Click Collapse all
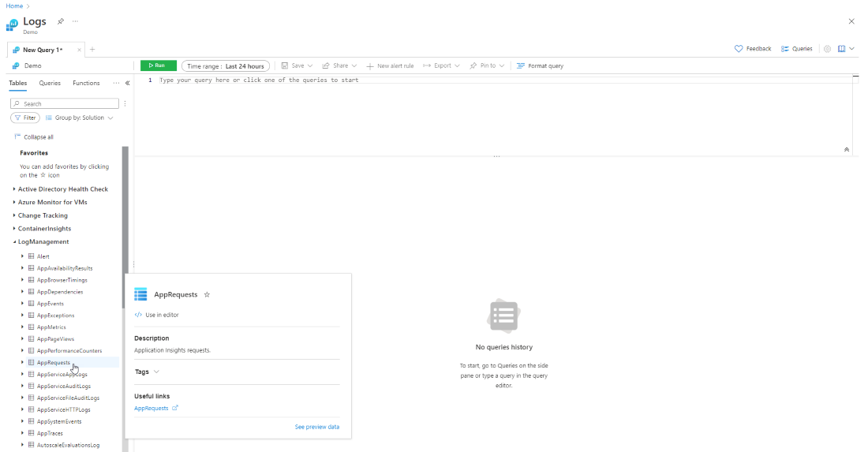This screenshot has width=868, height=452. [x=34, y=136]
